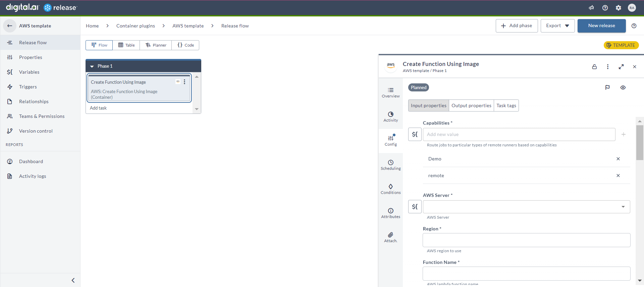Screen dimensions: 644x287
Task: Open Triggers in the sidebar
Action: pyautogui.click(x=40, y=87)
